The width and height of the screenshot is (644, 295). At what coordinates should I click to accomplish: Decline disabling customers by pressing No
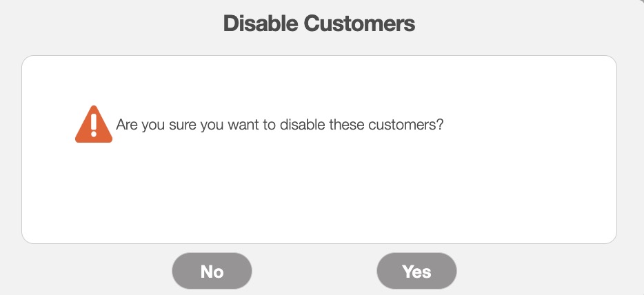212,271
